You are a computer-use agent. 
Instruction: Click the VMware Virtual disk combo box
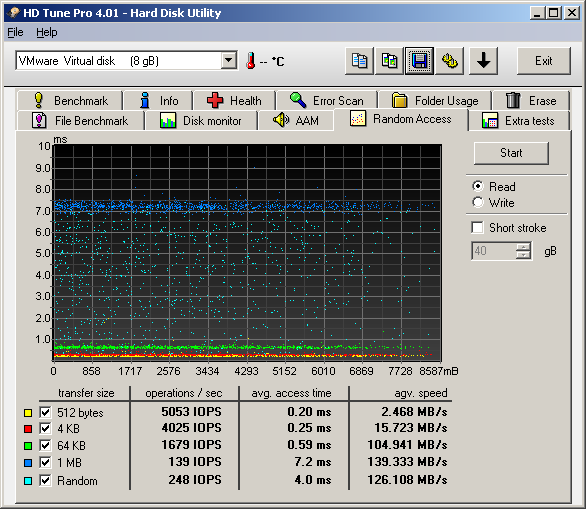point(126,61)
